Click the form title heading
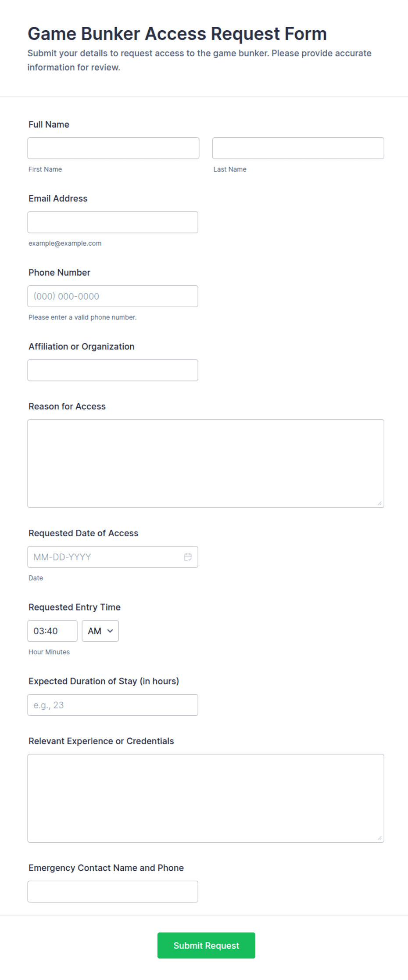408x980 pixels. point(177,34)
